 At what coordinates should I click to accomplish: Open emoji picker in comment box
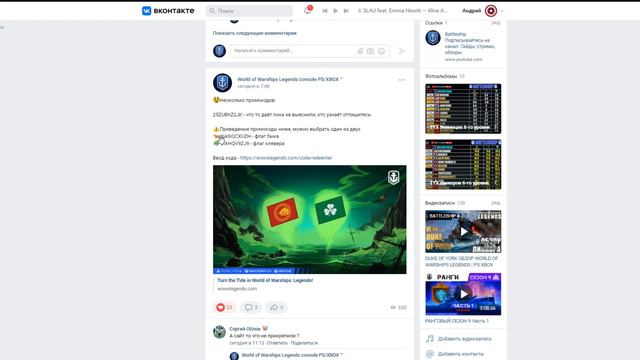(381, 51)
